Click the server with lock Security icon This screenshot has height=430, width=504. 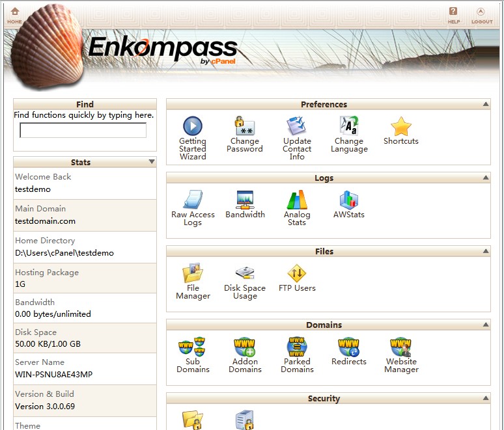click(x=245, y=420)
